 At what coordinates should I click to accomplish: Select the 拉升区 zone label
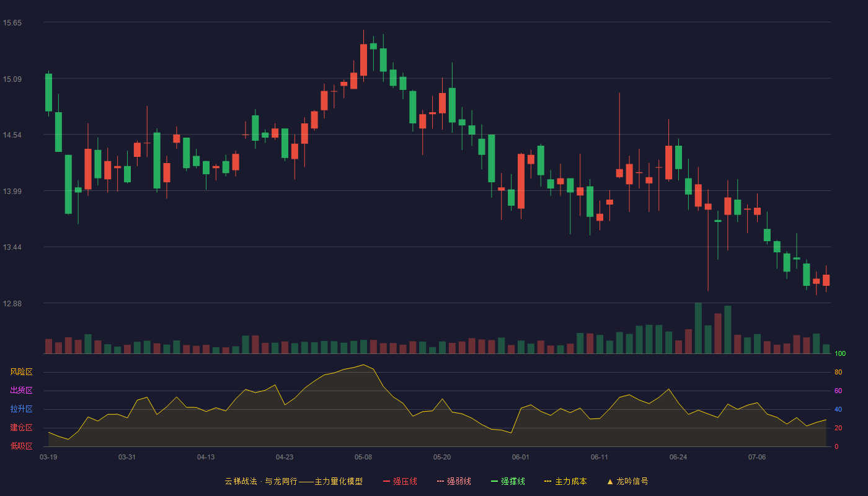point(21,409)
